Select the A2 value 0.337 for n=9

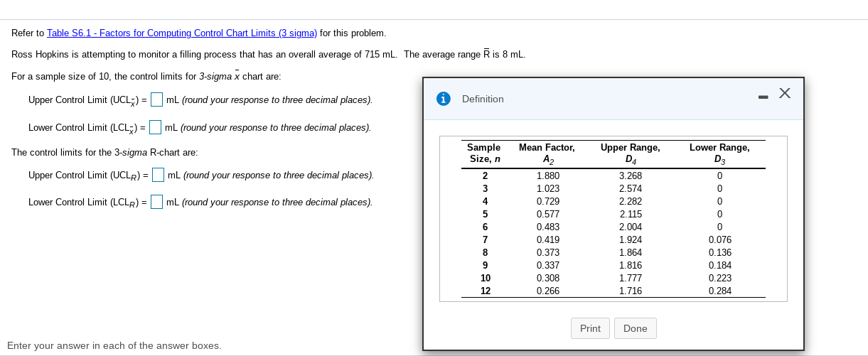(548, 265)
